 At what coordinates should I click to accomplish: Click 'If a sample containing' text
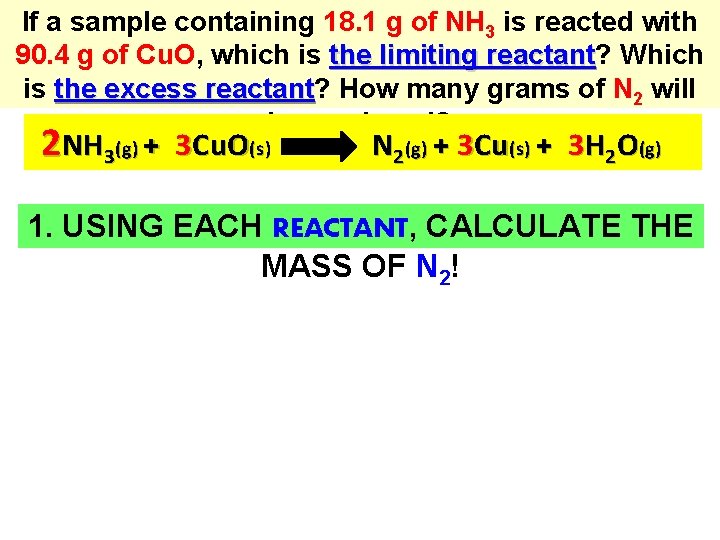(x=168, y=22)
